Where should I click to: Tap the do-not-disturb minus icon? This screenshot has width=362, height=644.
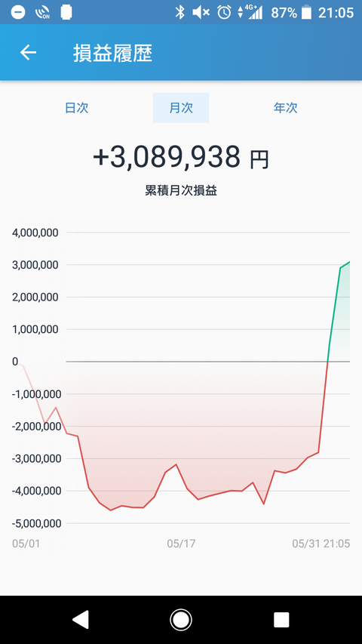[x=18, y=12]
